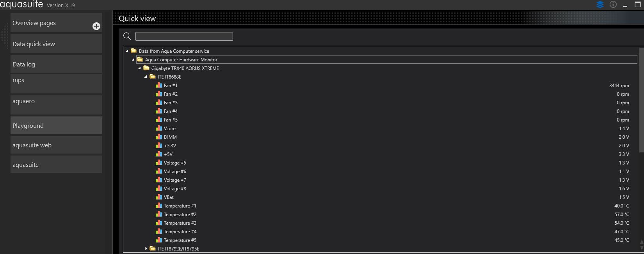Select the Vcore label
The image size is (644, 254).
[x=170, y=129]
